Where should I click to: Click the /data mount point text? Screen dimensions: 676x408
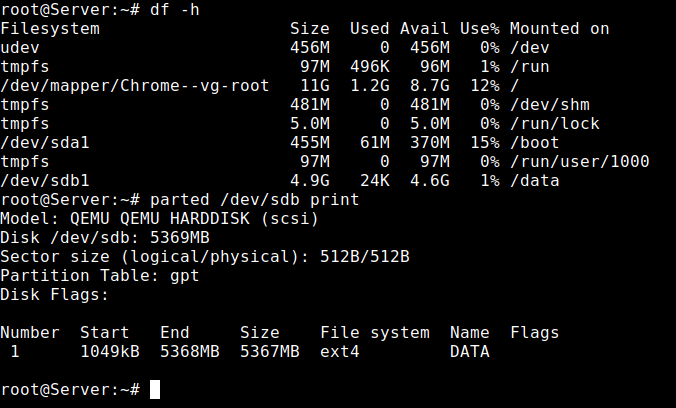[535, 181]
